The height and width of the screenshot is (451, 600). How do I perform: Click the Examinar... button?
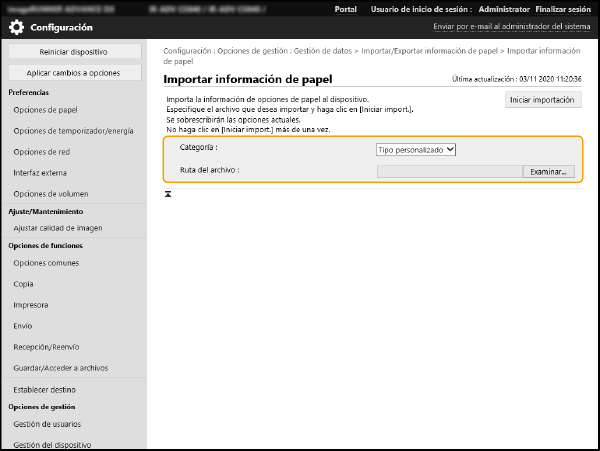click(548, 171)
